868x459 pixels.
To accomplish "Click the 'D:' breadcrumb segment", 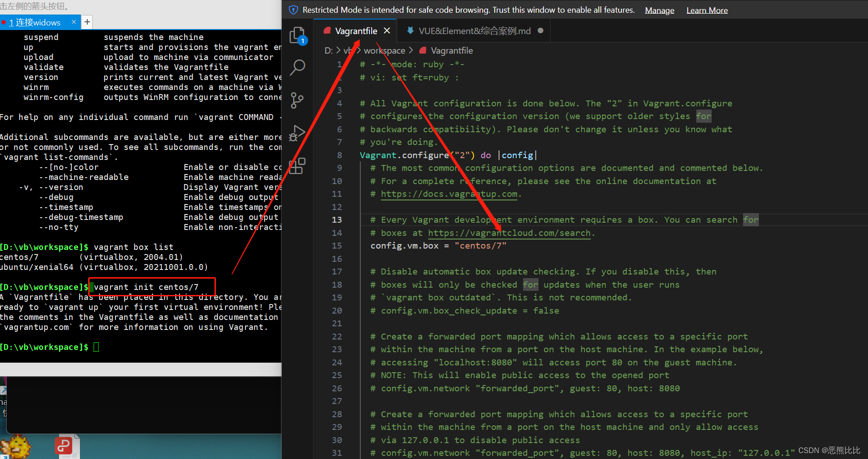I will (329, 50).
